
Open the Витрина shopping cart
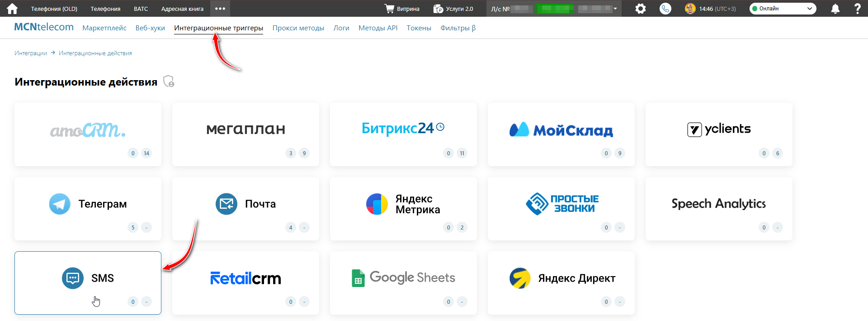402,9
